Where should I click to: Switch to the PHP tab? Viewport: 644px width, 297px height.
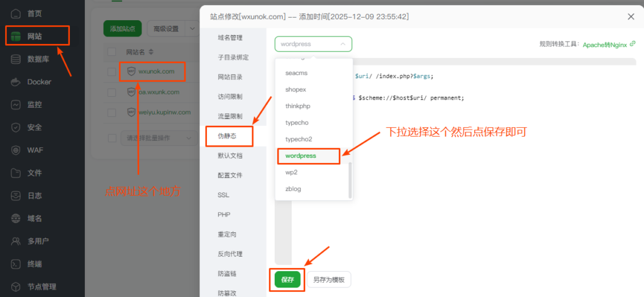[x=233, y=215]
